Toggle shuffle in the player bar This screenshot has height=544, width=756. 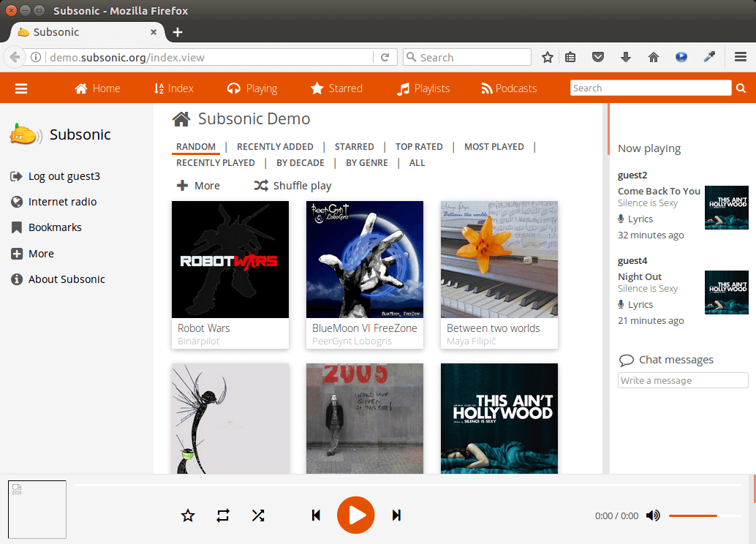[x=258, y=515]
